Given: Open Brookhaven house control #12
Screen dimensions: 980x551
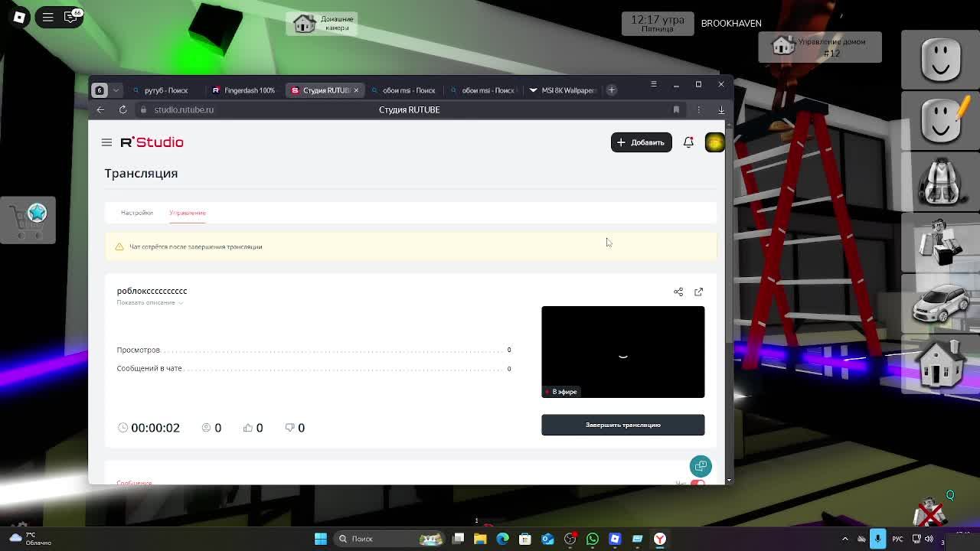Looking at the screenshot, I should (820, 47).
